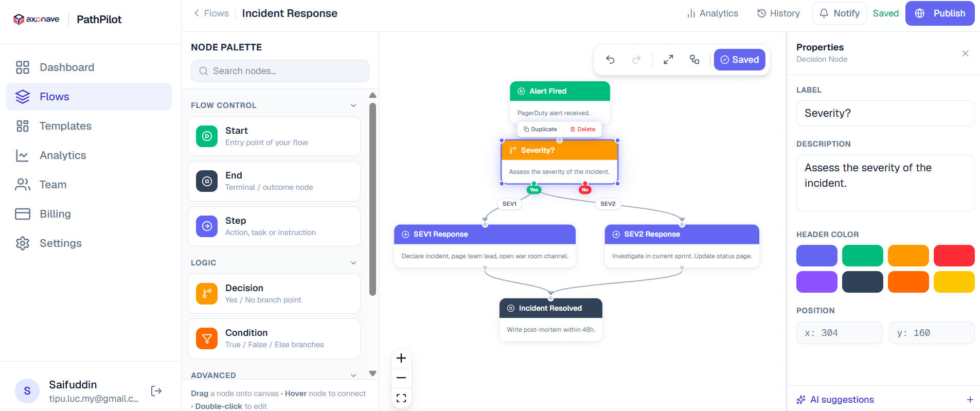Image resolution: width=980 pixels, height=411 pixels.
Task: Edit the node Description text area
Action: point(885,183)
